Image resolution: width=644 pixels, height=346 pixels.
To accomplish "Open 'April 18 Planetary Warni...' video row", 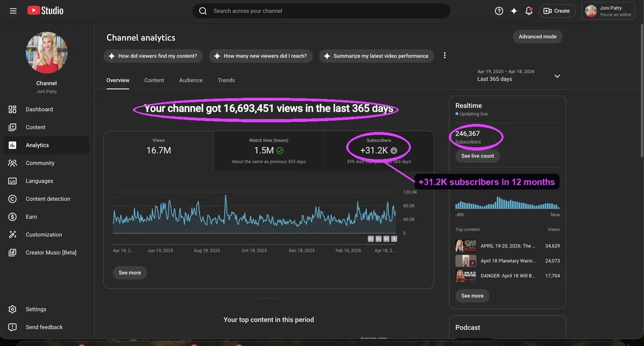I will (x=508, y=261).
